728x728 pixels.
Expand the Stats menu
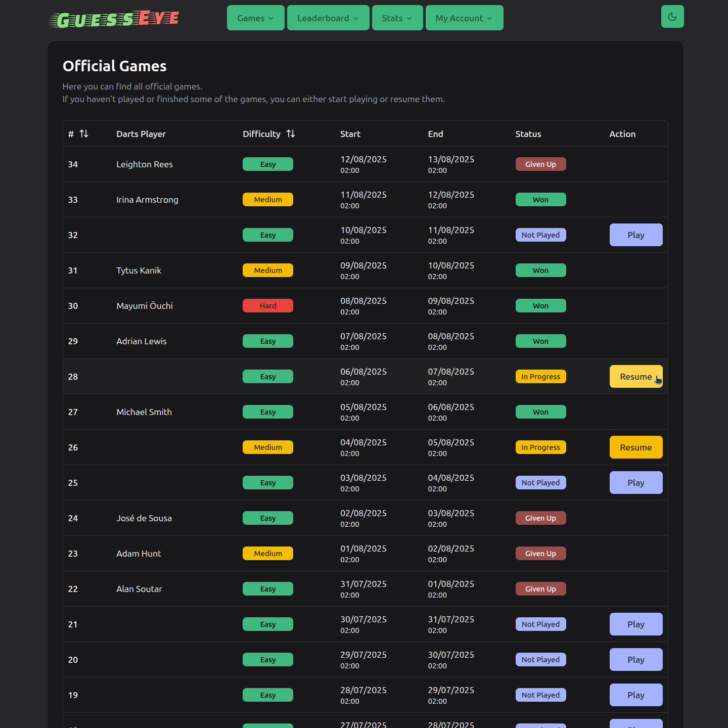[x=397, y=18]
